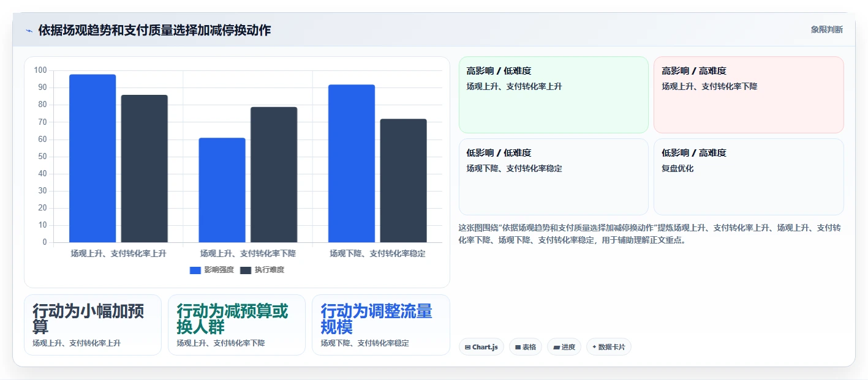Click the blue 92 bar for 场观下降、支付转化率稳定
The height and width of the screenshot is (380, 868).
(x=352, y=163)
